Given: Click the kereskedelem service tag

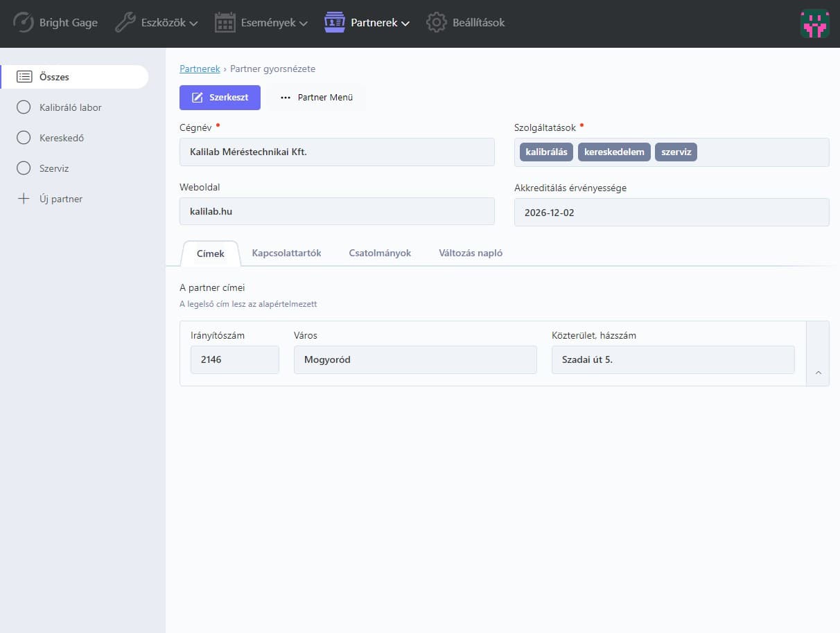Looking at the screenshot, I should tap(614, 152).
